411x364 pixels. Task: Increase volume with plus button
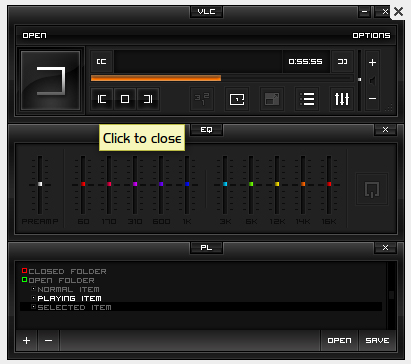pos(372,62)
